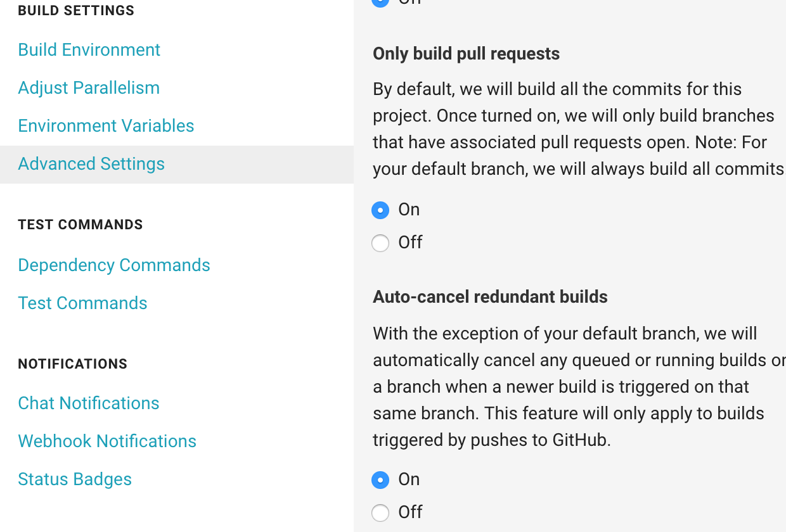Open the Test Commands link
This screenshot has width=786, height=532.
[x=82, y=303]
